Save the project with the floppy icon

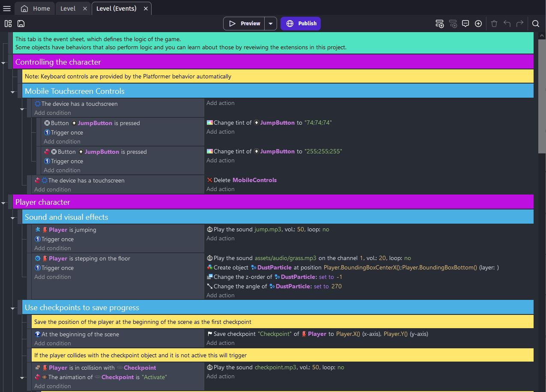click(x=21, y=24)
